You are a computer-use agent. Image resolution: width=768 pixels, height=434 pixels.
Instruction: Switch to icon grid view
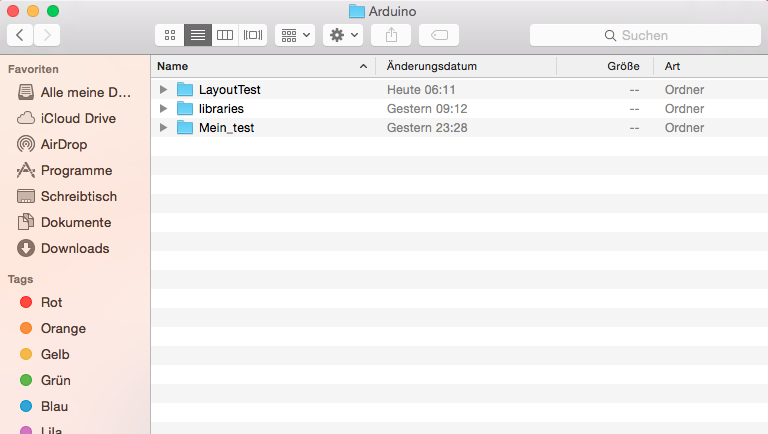[170, 35]
